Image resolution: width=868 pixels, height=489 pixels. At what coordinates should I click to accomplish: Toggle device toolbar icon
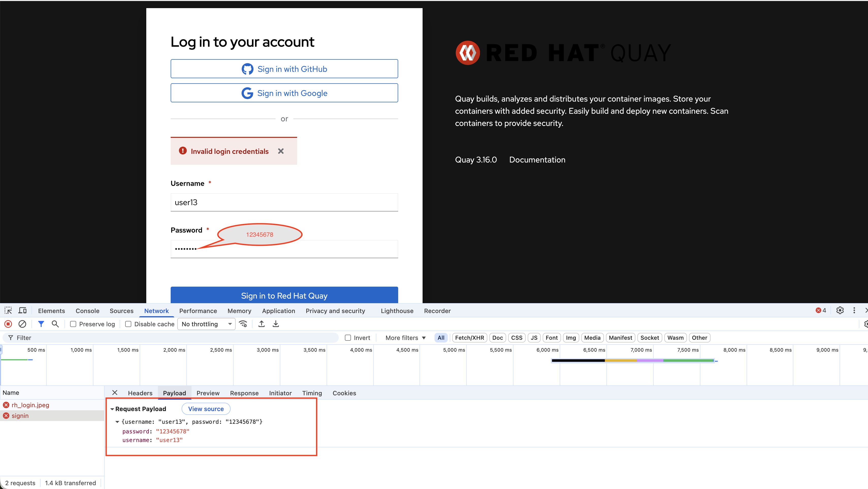coord(23,311)
